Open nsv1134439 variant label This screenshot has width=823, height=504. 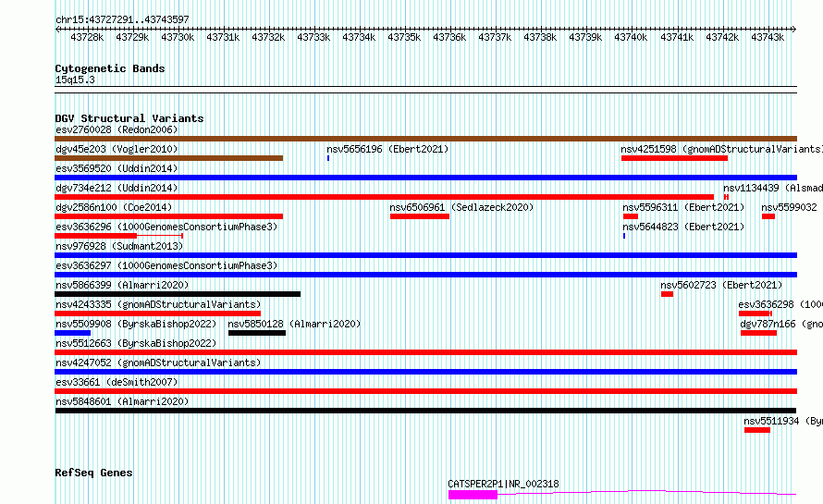coord(773,188)
